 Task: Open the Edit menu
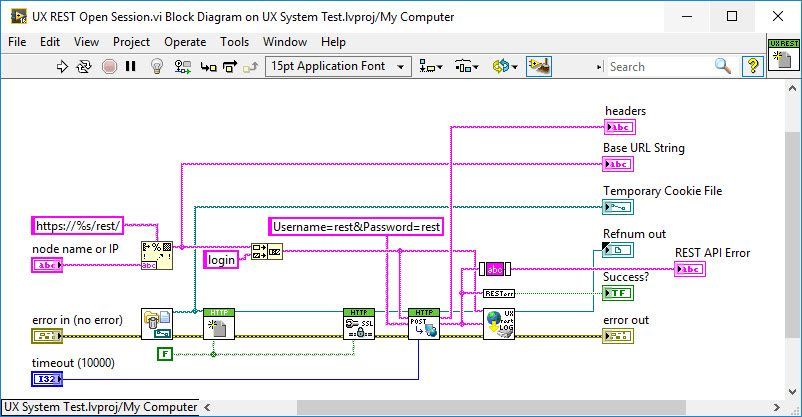pos(50,42)
